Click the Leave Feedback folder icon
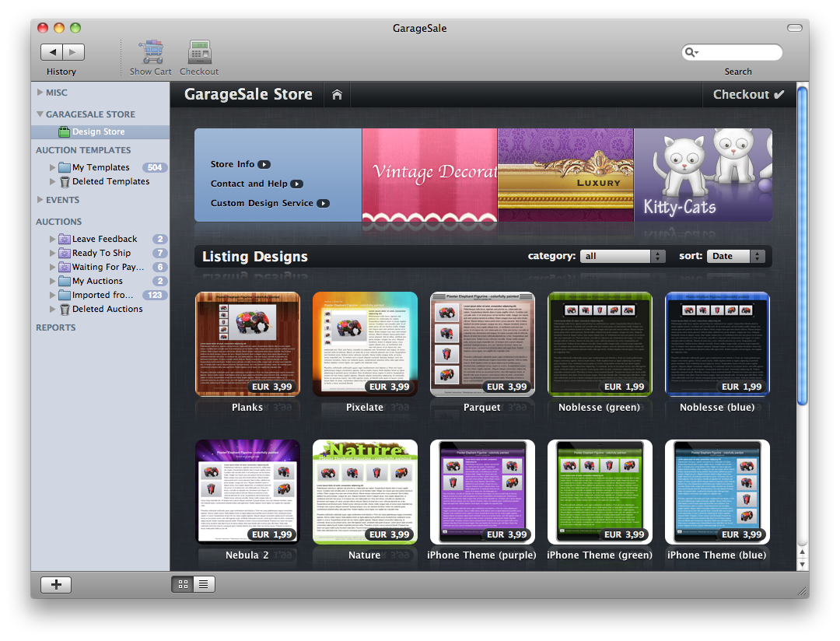Image resolution: width=840 pixels, height=641 pixels. tap(65, 239)
